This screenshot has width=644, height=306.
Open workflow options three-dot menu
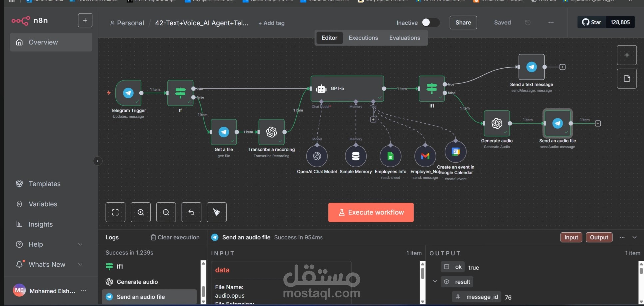(x=551, y=22)
